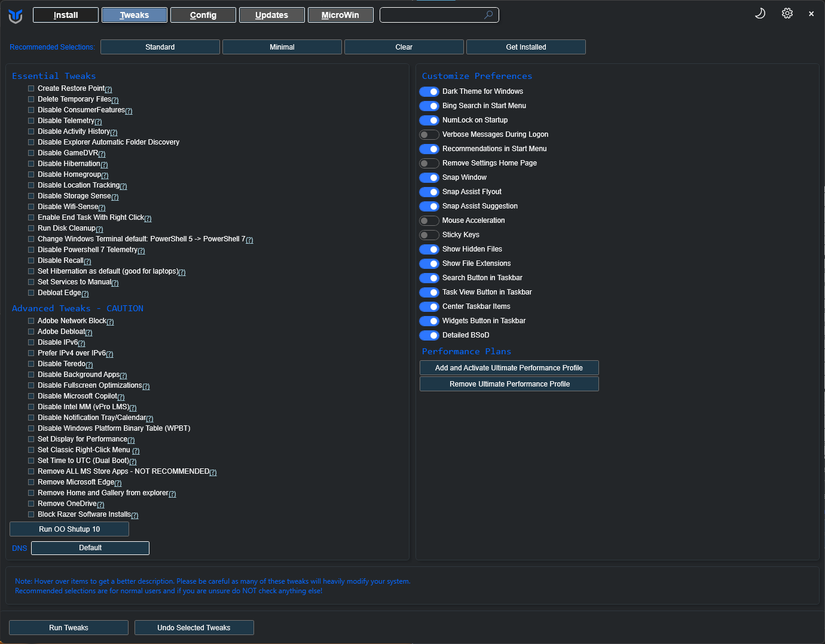The width and height of the screenshot is (825, 644).
Task: Click help icon beside Create Restore Point
Action: [108, 90]
